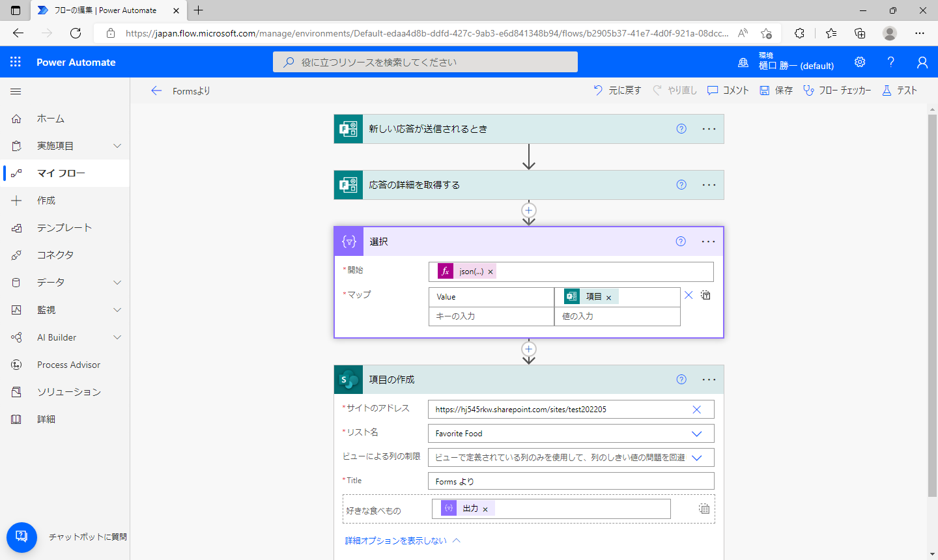Refresh the browser page
Viewport: 938px width, 560px height.
coord(76,33)
